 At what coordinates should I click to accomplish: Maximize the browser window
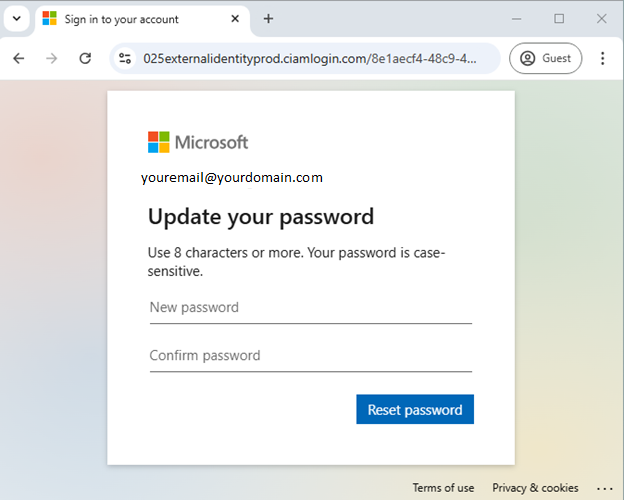559,19
